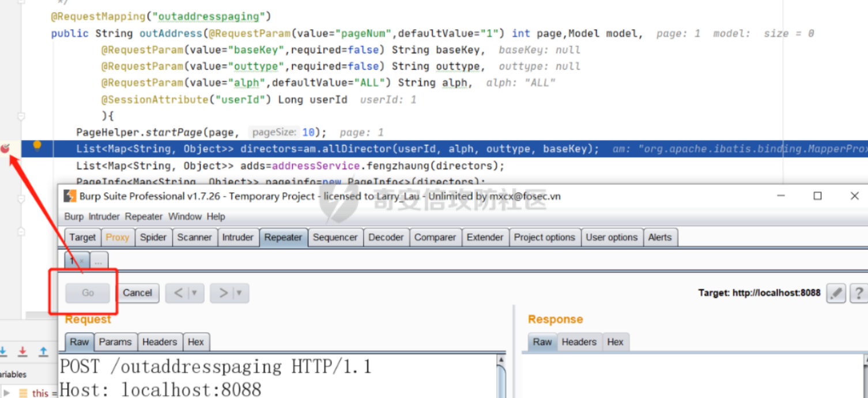Select Params tab under Request
The image size is (868, 398).
pyautogui.click(x=115, y=342)
